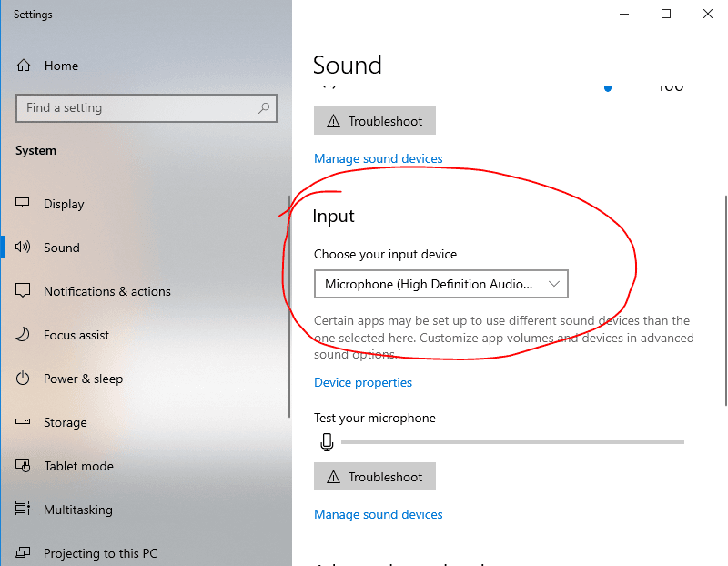Click the dropdown chevron for Microphone
This screenshot has width=728, height=566.
point(554,284)
